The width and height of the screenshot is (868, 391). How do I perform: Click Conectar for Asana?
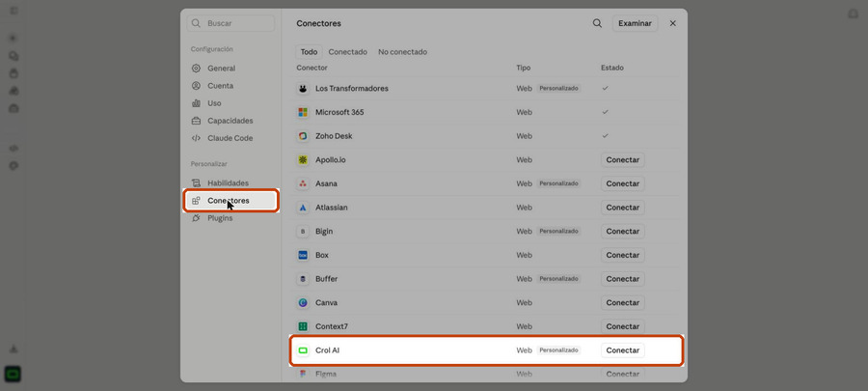[x=623, y=183]
